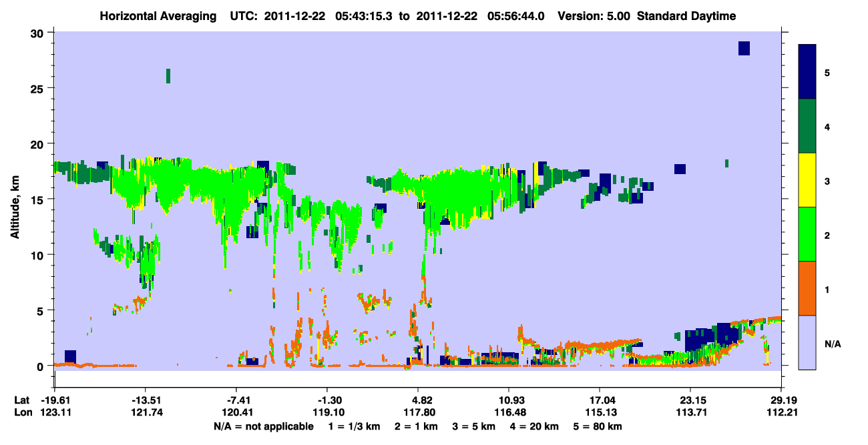Click the latitude label -13.51
The image size is (868, 445).
pos(146,400)
